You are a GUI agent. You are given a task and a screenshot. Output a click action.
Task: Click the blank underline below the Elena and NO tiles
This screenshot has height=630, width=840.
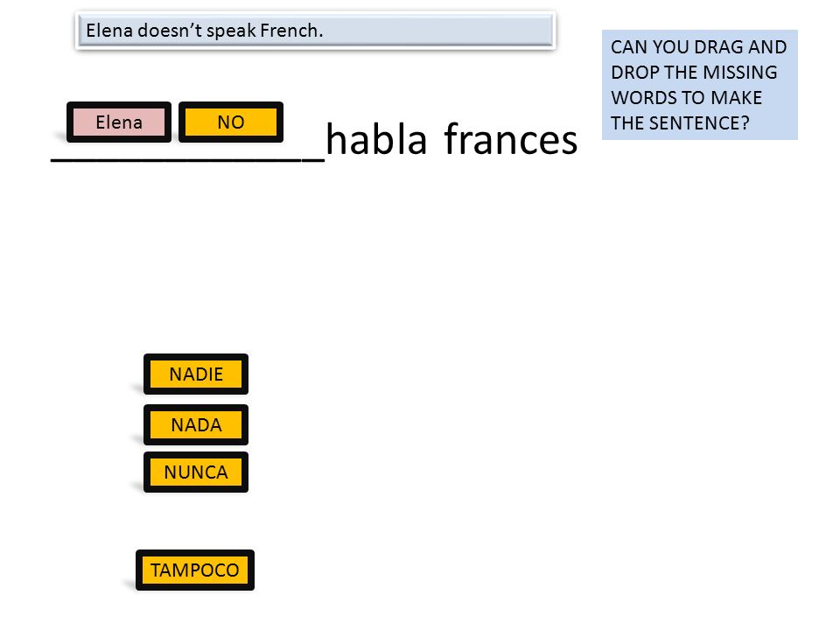click(187, 159)
